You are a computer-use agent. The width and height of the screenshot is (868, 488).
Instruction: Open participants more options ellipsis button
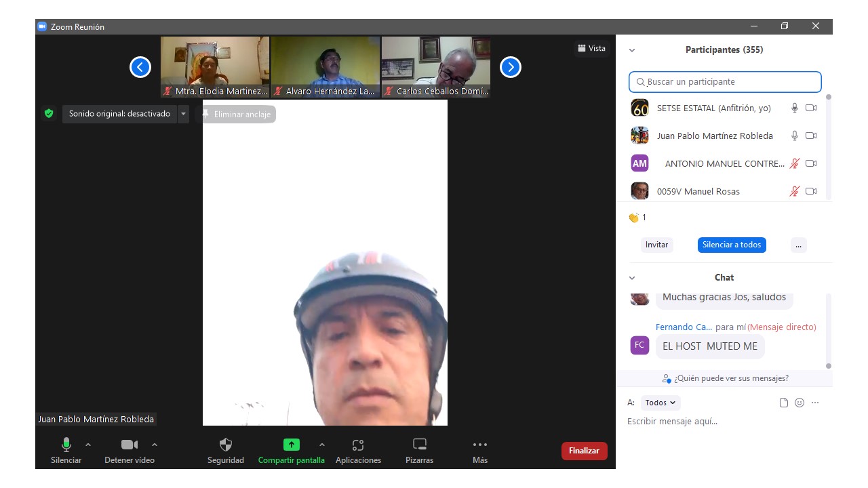click(x=798, y=245)
